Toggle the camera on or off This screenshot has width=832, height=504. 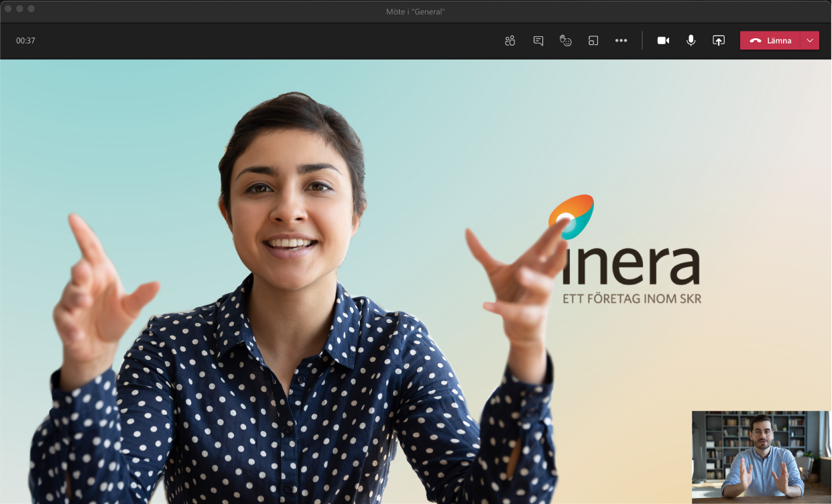(663, 40)
